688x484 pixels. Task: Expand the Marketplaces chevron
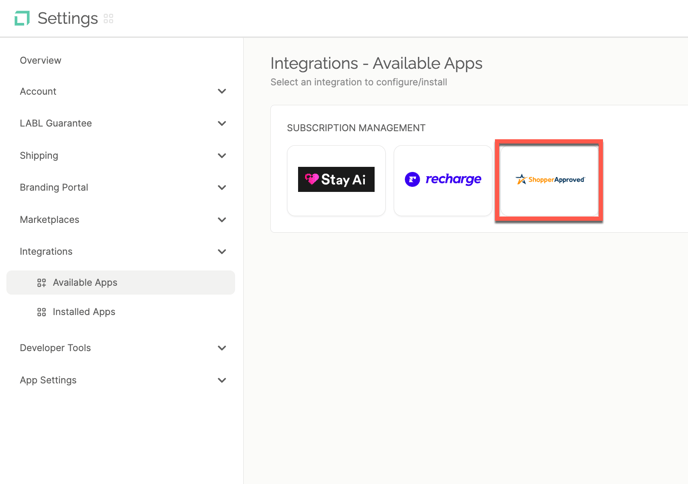[x=222, y=219]
